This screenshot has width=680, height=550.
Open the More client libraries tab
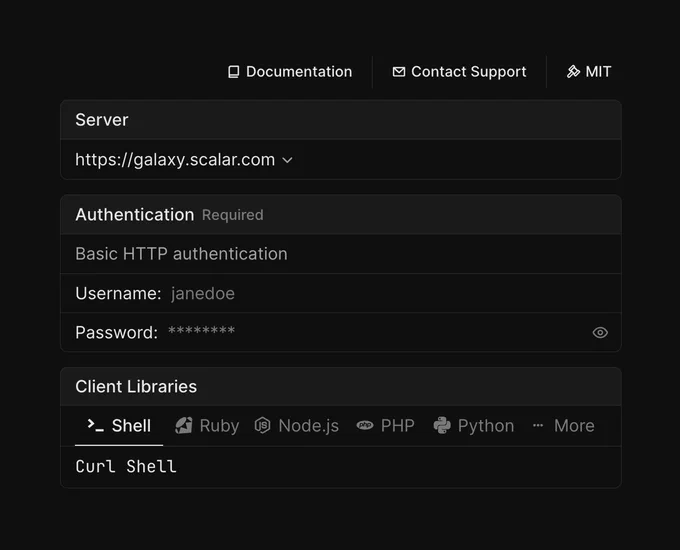pyautogui.click(x=563, y=426)
